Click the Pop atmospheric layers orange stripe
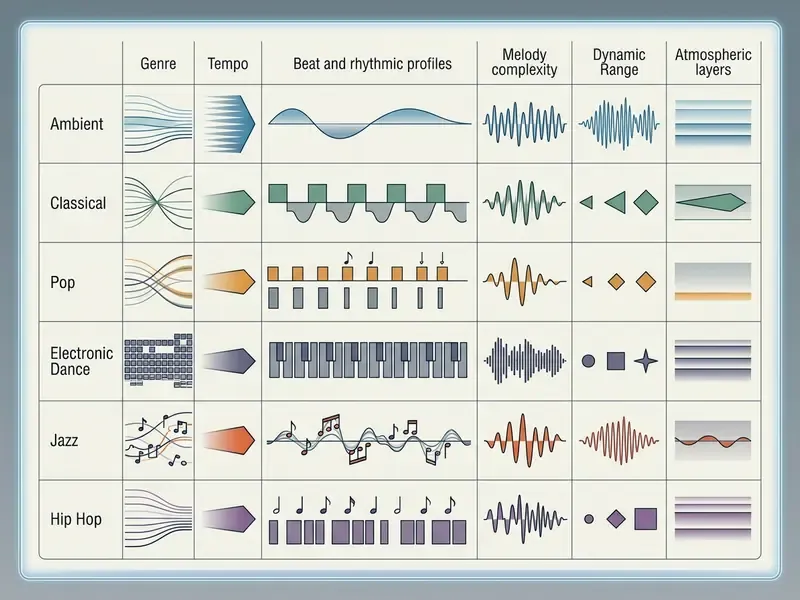This screenshot has height=600, width=800. pyautogui.click(x=713, y=296)
